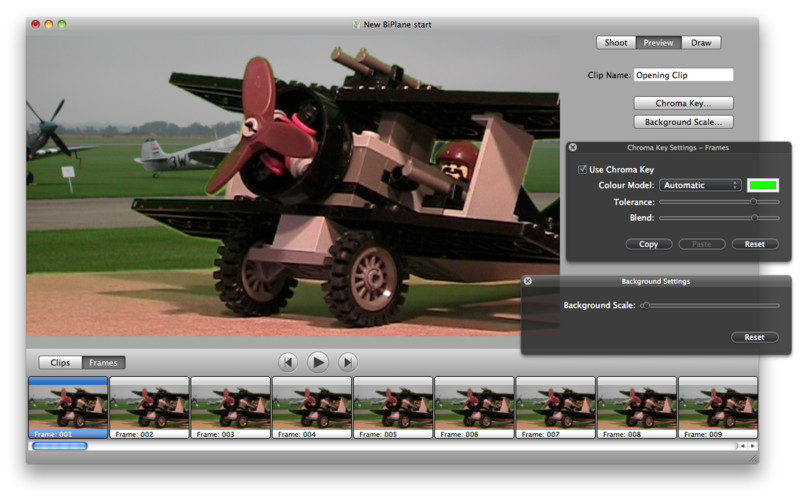800x500 pixels.
Task: Step forward to the next frame
Action: click(x=347, y=362)
